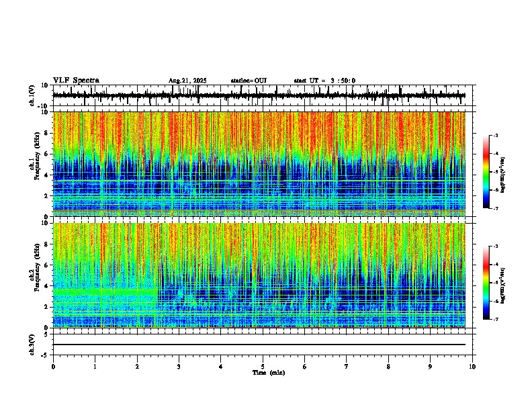Click the "-3" label on ch.2 color bar
The height and width of the screenshot is (411, 532).
[496, 246]
